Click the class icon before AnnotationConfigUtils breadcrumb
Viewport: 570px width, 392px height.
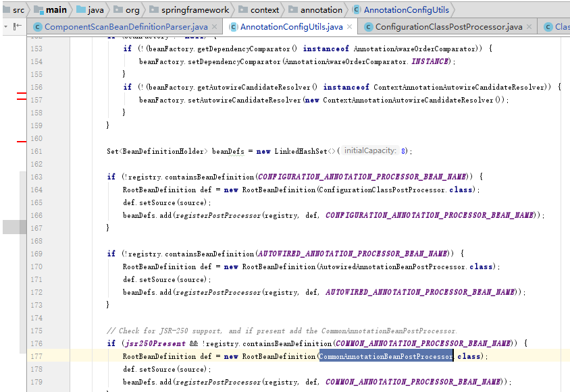click(x=357, y=9)
